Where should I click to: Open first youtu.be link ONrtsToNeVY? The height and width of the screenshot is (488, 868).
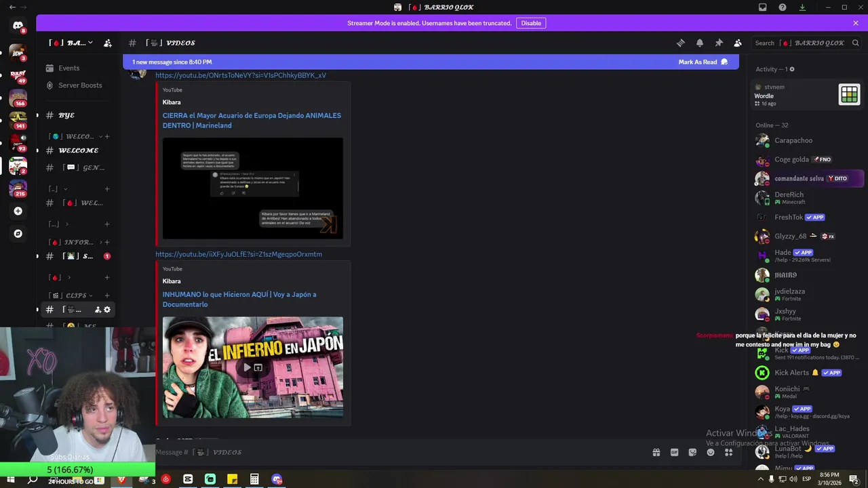(x=241, y=75)
